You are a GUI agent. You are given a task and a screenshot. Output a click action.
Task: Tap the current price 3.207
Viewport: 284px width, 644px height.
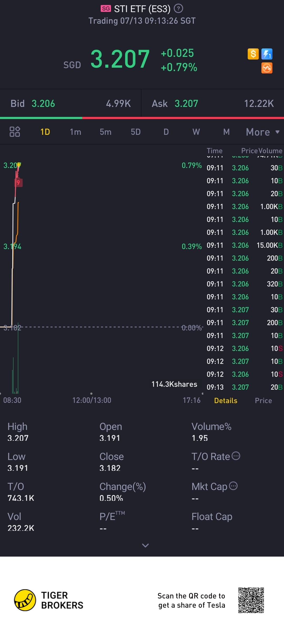pos(120,59)
